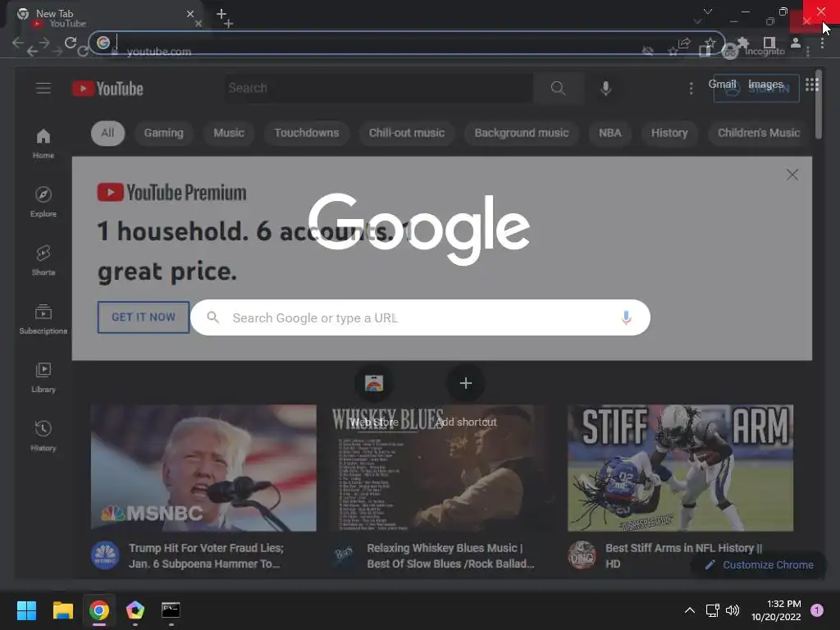Open the MSNBC Trump video thumbnail
The height and width of the screenshot is (630, 840).
pyautogui.click(x=203, y=468)
